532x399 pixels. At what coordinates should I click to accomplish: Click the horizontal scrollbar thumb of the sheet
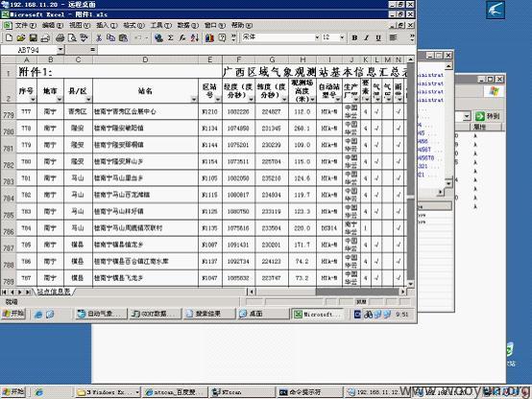[x=357, y=292]
